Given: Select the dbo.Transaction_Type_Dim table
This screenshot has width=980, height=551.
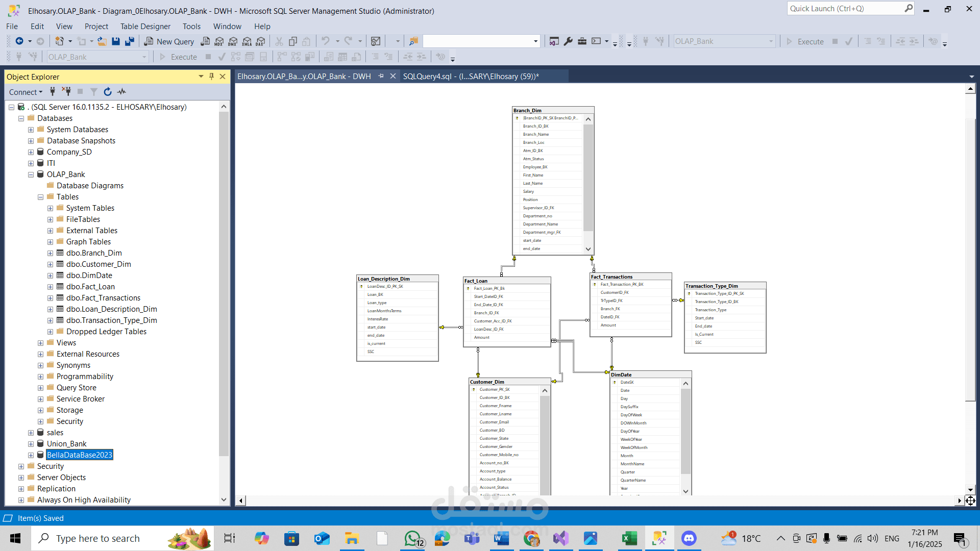Looking at the screenshot, I should 112,320.
